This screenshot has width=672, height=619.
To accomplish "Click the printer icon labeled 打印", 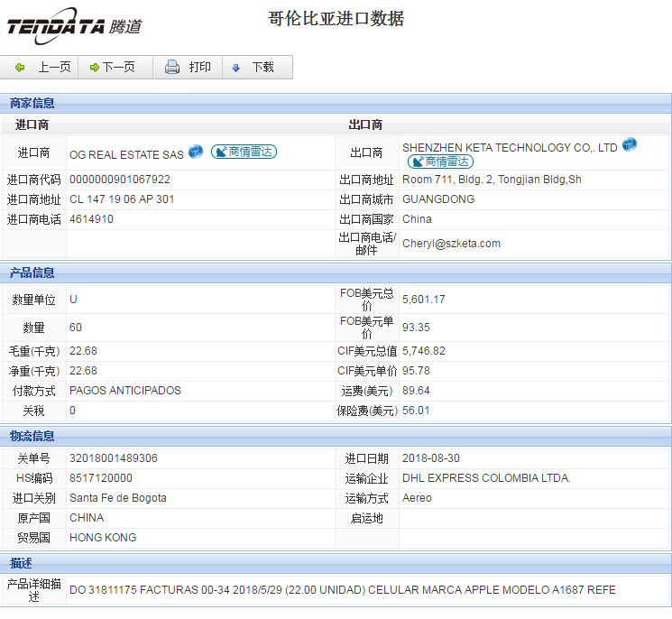I will point(172,68).
